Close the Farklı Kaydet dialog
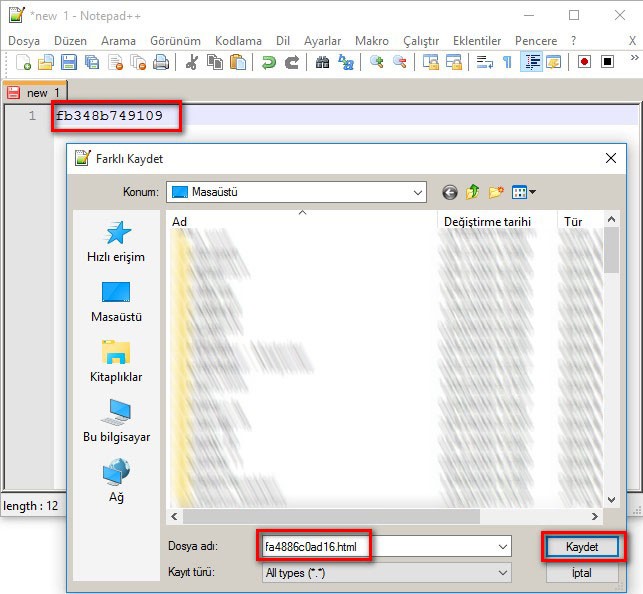 click(611, 158)
